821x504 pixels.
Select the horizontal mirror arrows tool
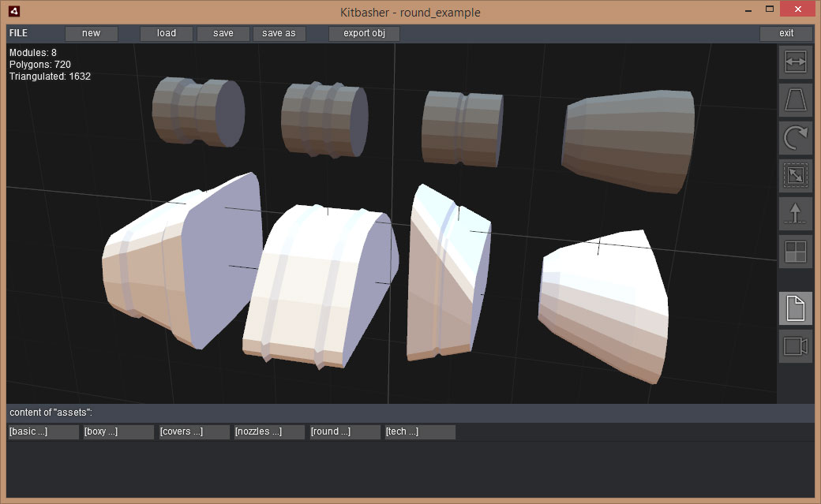(796, 62)
